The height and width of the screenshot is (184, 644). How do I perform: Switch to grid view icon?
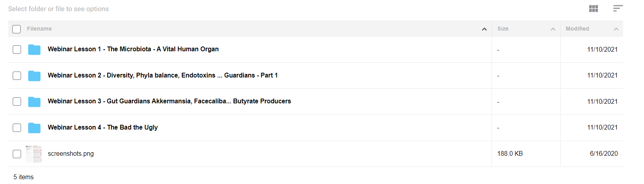click(x=593, y=8)
